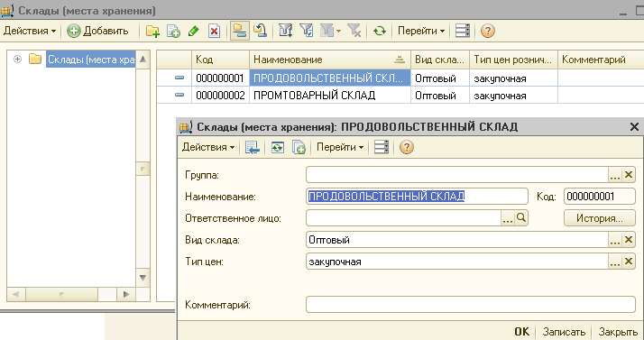The image size is (644, 340).
Task: Click the Вид склада field showing Оптовый
Action: tap(456, 240)
